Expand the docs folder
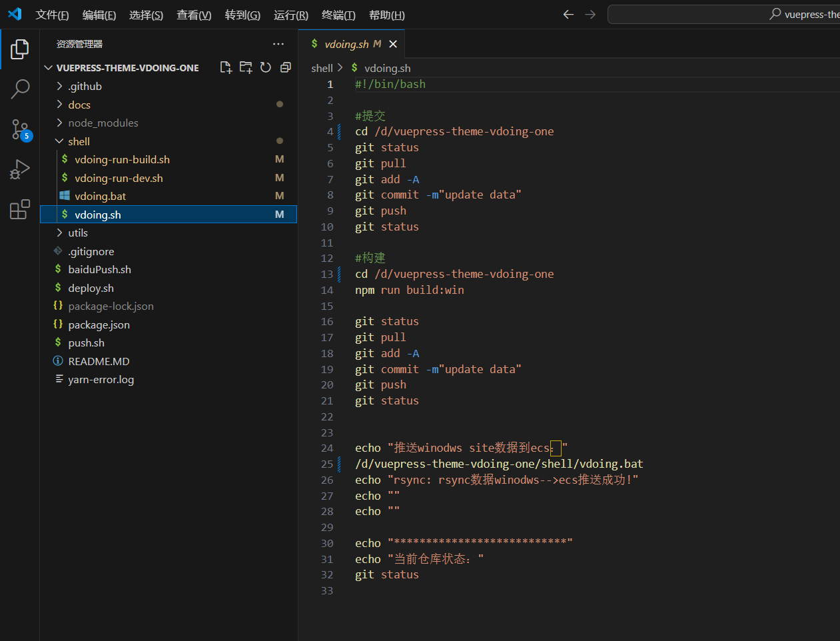The width and height of the screenshot is (840, 641). coord(169,105)
